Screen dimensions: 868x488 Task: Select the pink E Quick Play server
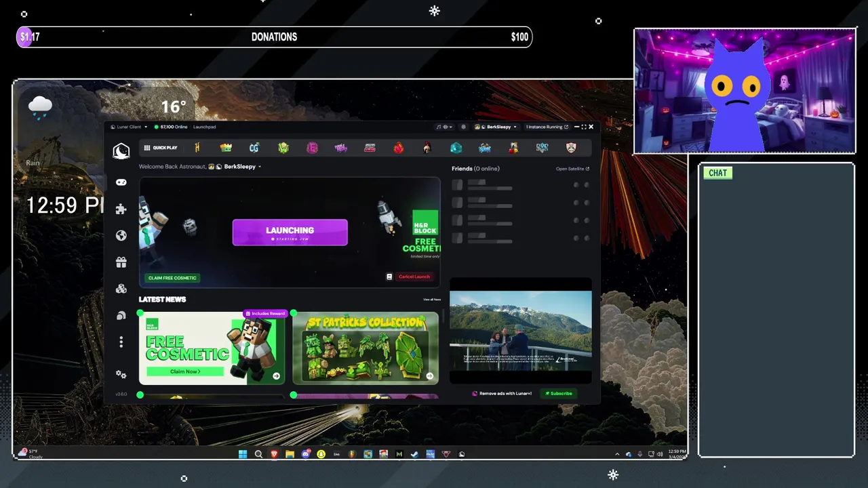pyautogui.click(x=312, y=148)
